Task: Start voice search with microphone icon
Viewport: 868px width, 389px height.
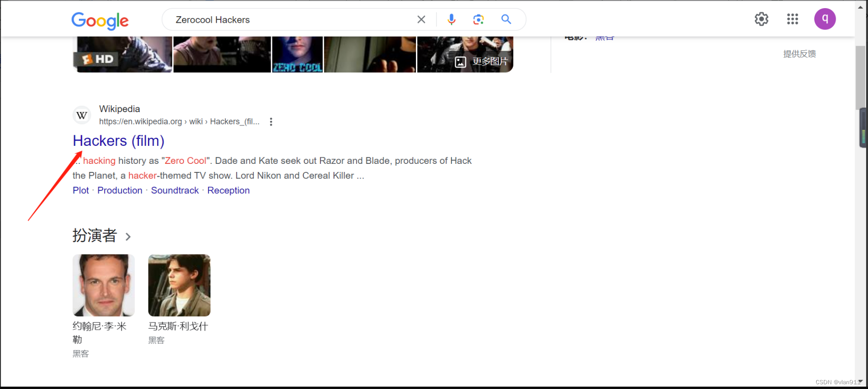Action: [452, 19]
